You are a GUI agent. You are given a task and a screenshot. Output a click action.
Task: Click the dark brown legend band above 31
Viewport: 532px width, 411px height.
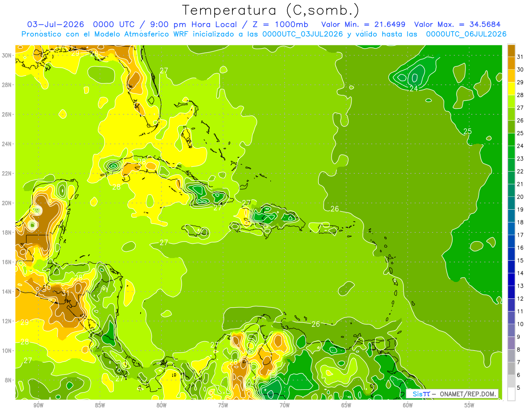point(511,50)
